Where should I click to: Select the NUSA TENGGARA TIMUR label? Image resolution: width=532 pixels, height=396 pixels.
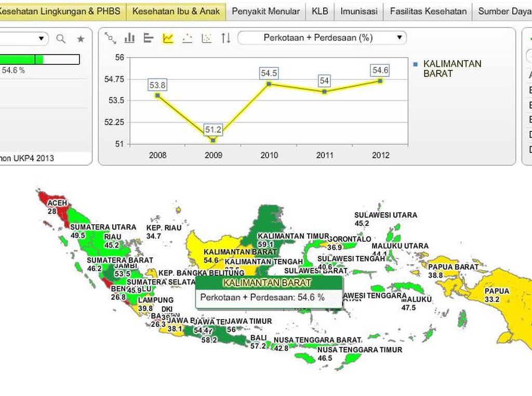[360, 350]
